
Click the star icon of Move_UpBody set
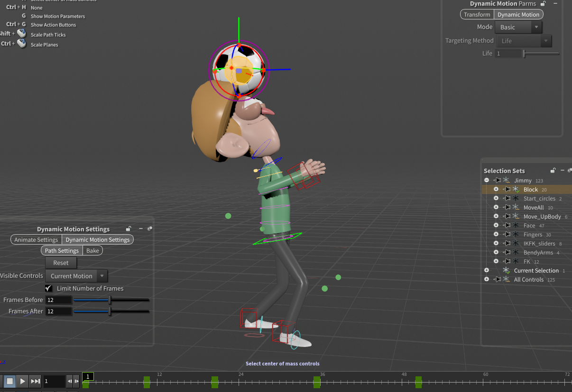coord(516,217)
